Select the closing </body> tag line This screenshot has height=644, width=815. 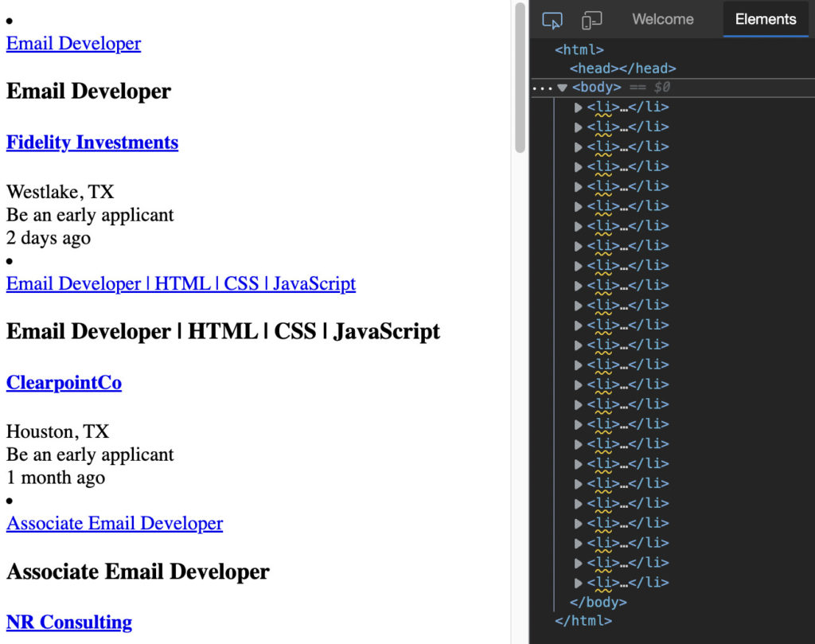point(598,602)
